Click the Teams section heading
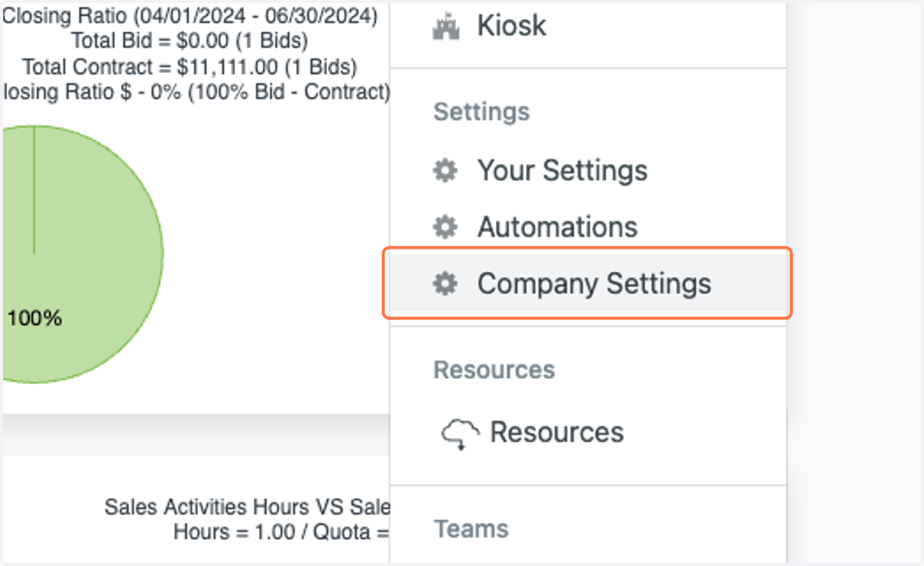The height and width of the screenshot is (566, 924). [x=471, y=529]
